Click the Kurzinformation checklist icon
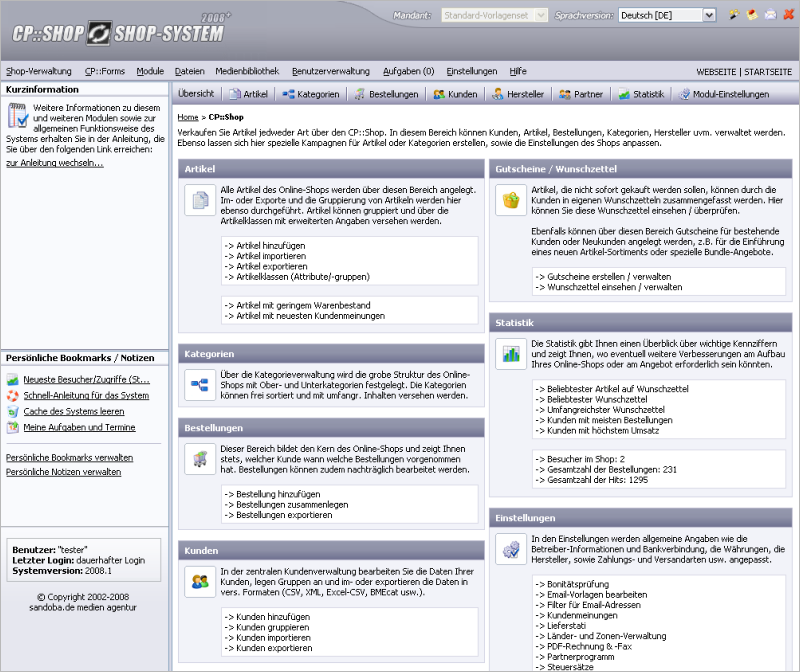Screen dimensions: 800x672 (17, 115)
